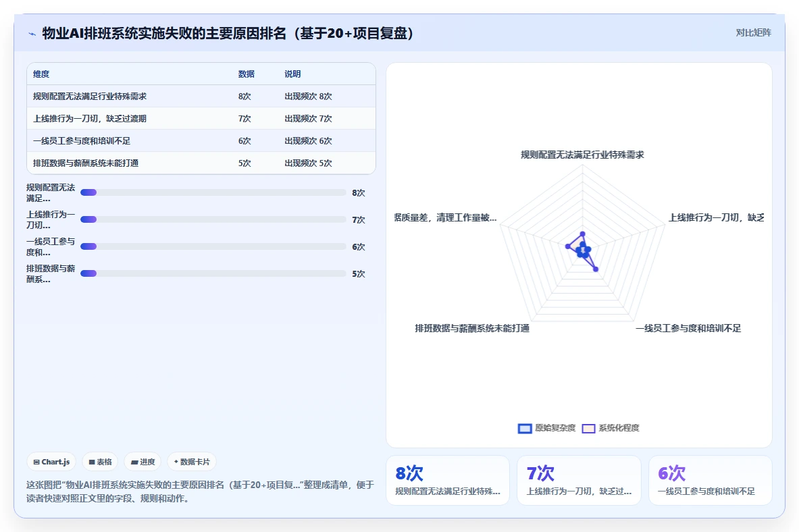This screenshot has width=799, height=532.
Task: Click the 对比矩阵 label in header
Action: (753, 32)
